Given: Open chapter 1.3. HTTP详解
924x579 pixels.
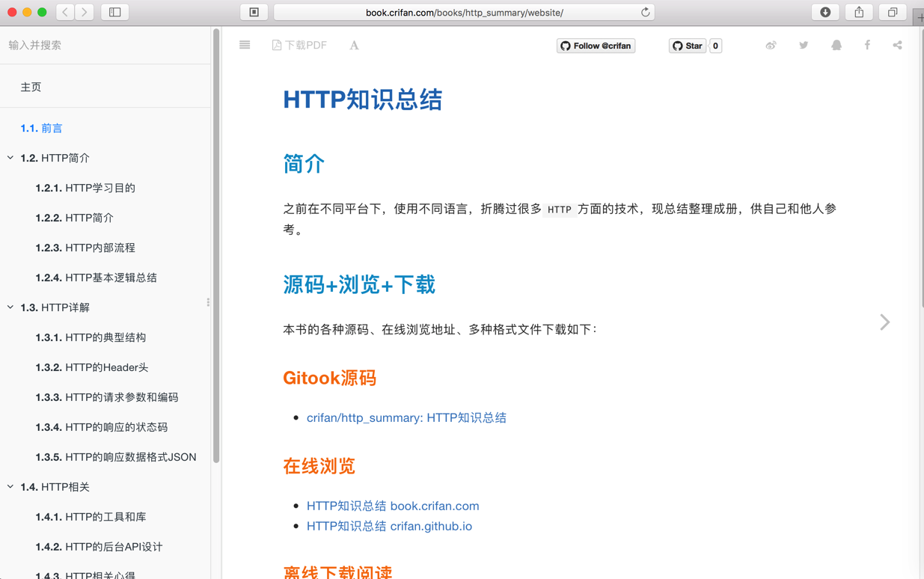Looking at the screenshot, I should point(55,307).
